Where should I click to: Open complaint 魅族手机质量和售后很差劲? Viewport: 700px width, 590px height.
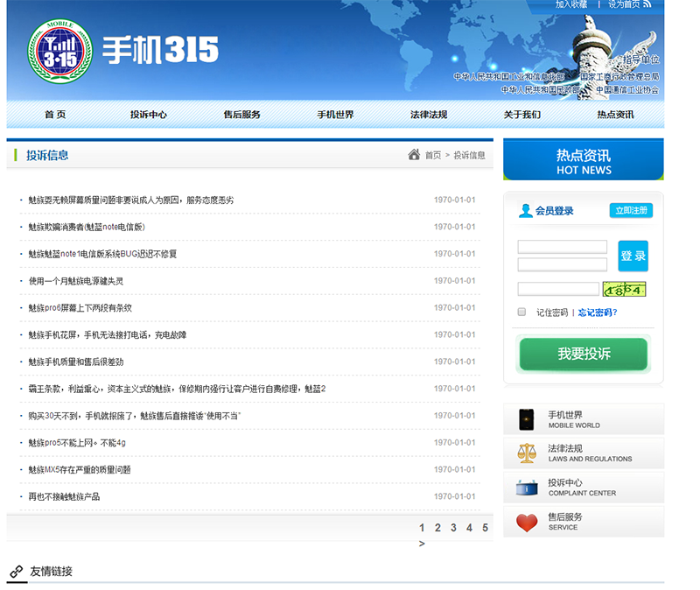(x=76, y=362)
